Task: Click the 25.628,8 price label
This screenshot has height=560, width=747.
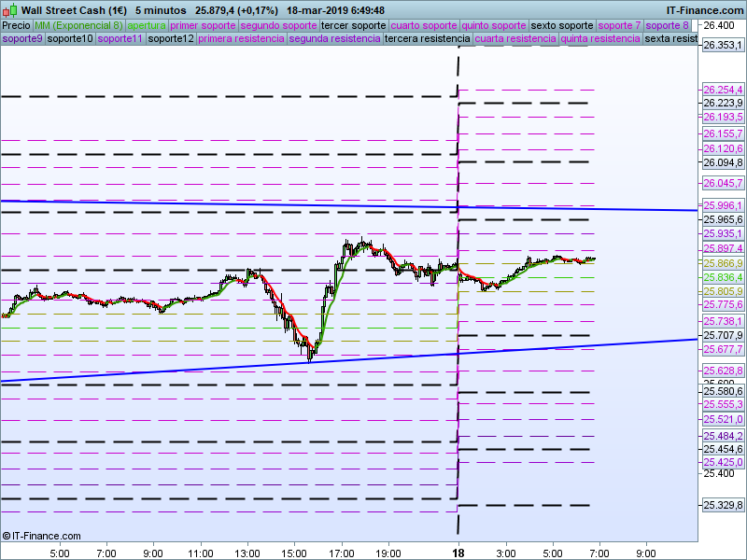Action: (723, 371)
